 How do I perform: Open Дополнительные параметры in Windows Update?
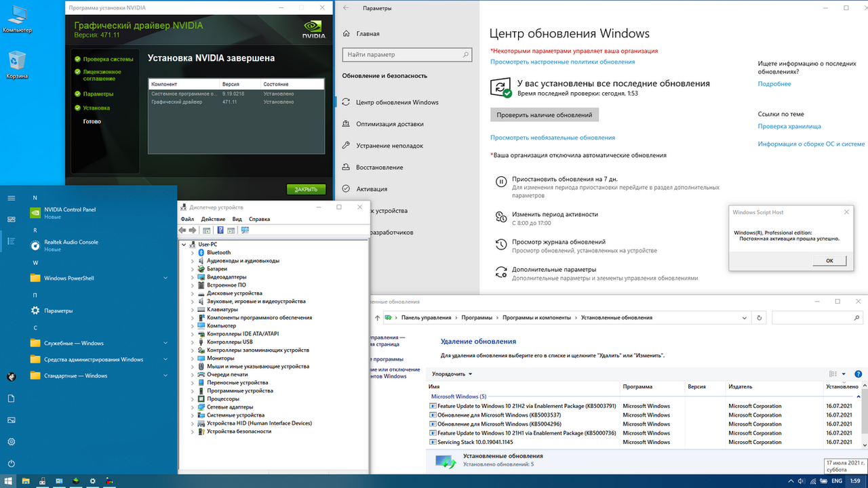point(554,269)
